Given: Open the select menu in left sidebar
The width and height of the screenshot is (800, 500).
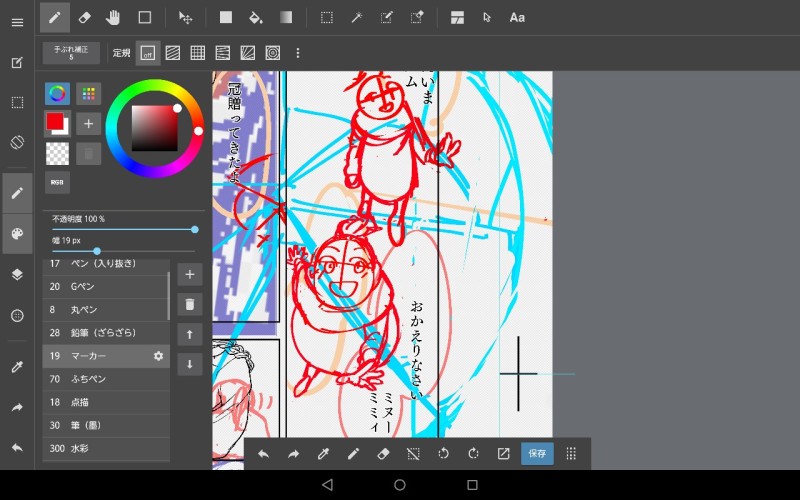Looking at the screenshot, I should tap(17, 103).
